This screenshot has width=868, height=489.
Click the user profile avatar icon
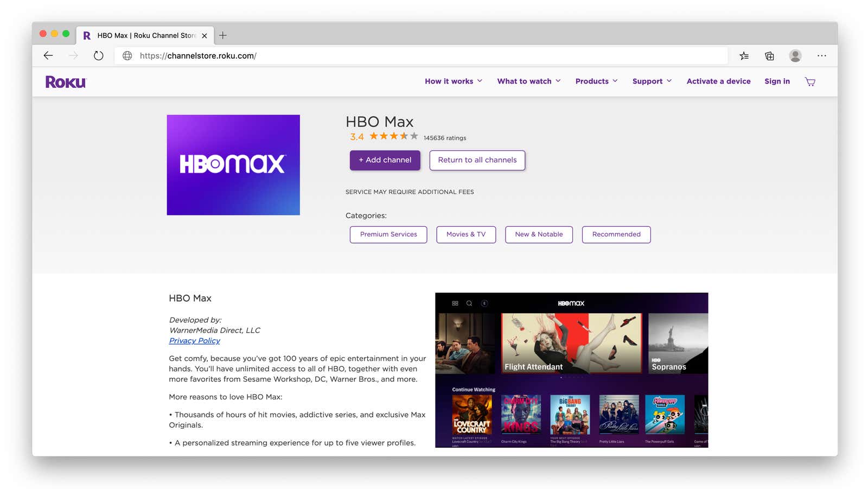click(x=795, y=55)
